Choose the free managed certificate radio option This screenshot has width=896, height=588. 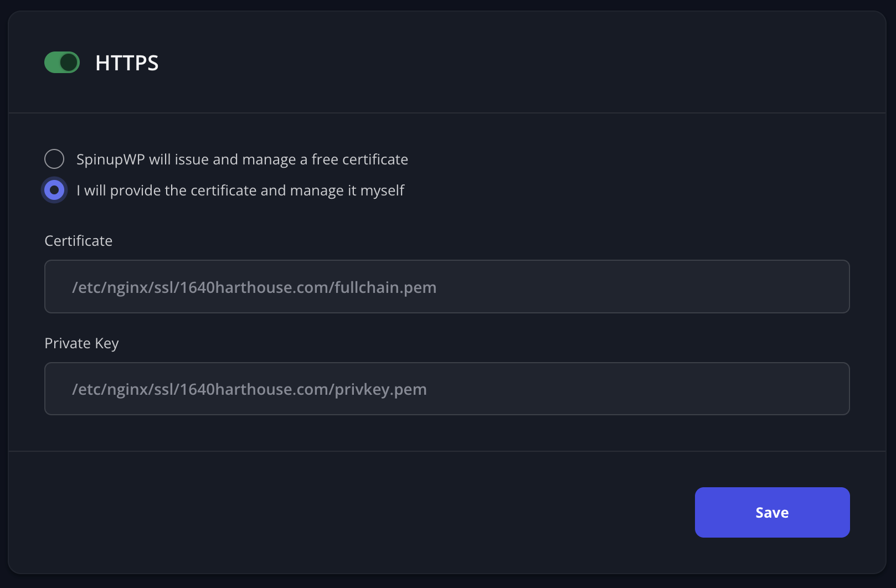pos(54,159)
